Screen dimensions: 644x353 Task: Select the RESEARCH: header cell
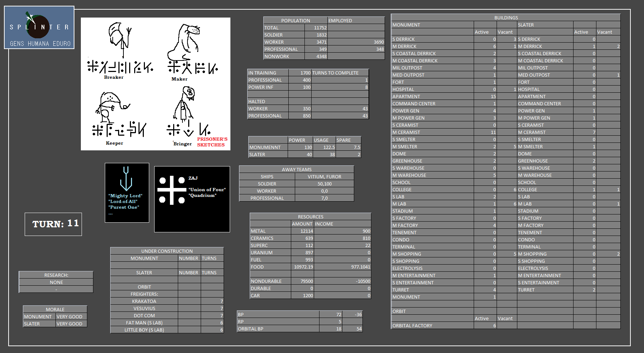pos(56,275)
